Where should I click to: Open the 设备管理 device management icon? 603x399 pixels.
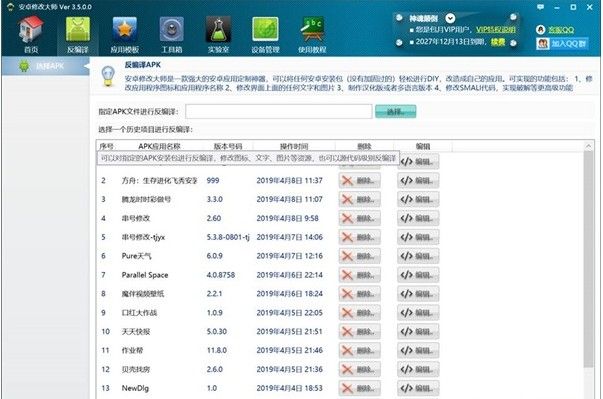point(265,34)
